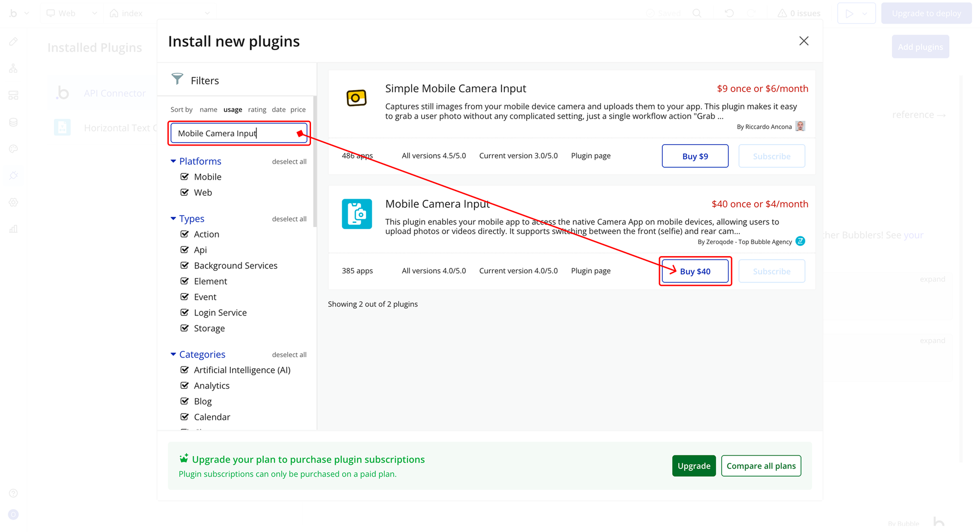Sort plugins by price

pos(298,110)
